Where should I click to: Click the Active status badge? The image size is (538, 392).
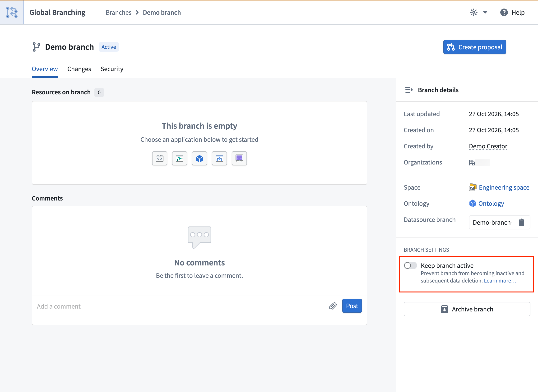pos(109,47)
